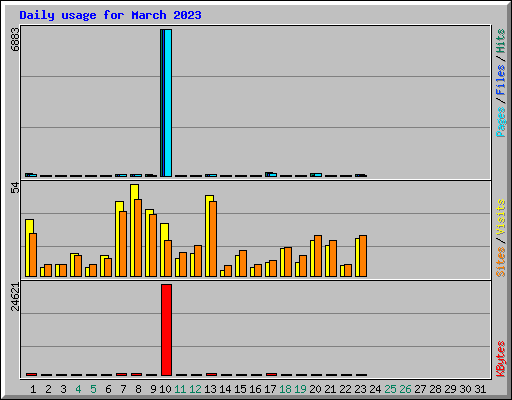Click the orange sites bar for day 13
This screenshot has width=512, height=400.
click(213, 239)
